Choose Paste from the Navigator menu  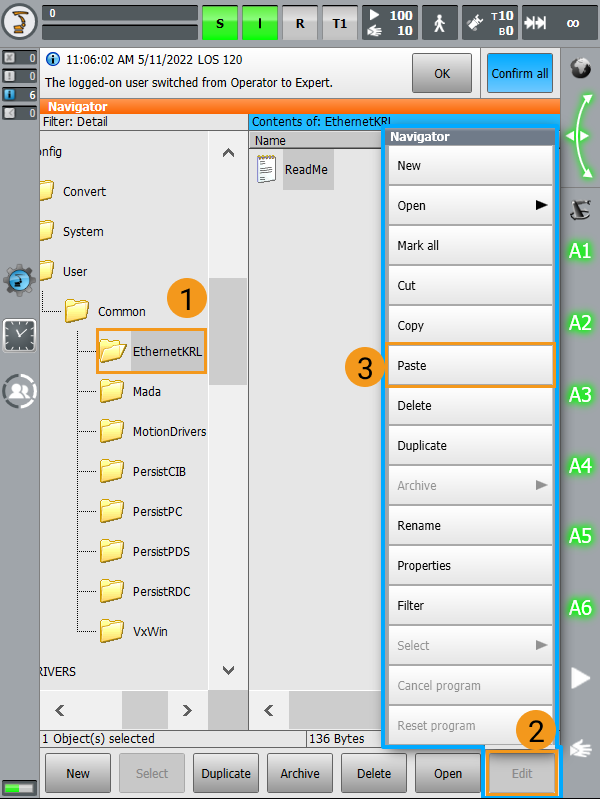[x=471, y=365]
